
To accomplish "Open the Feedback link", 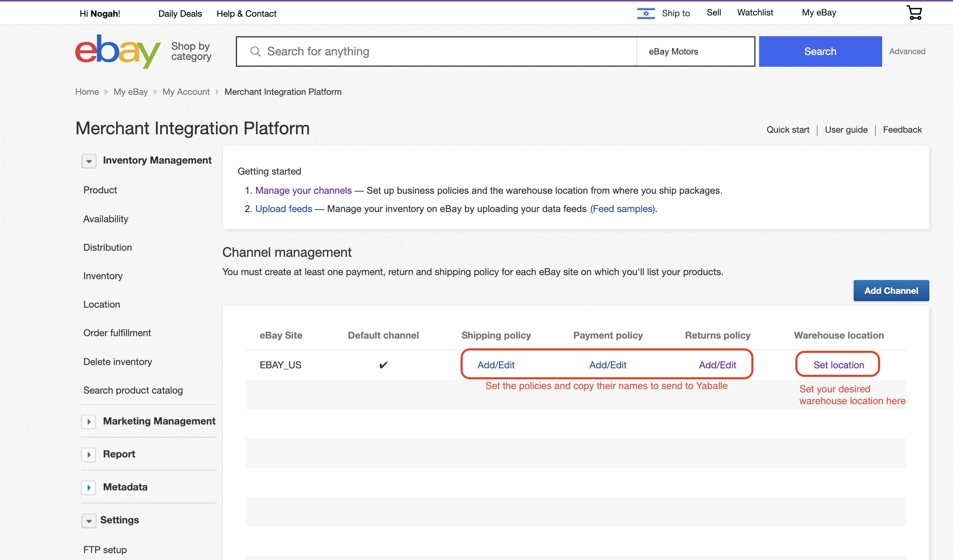I will (902, 130).
